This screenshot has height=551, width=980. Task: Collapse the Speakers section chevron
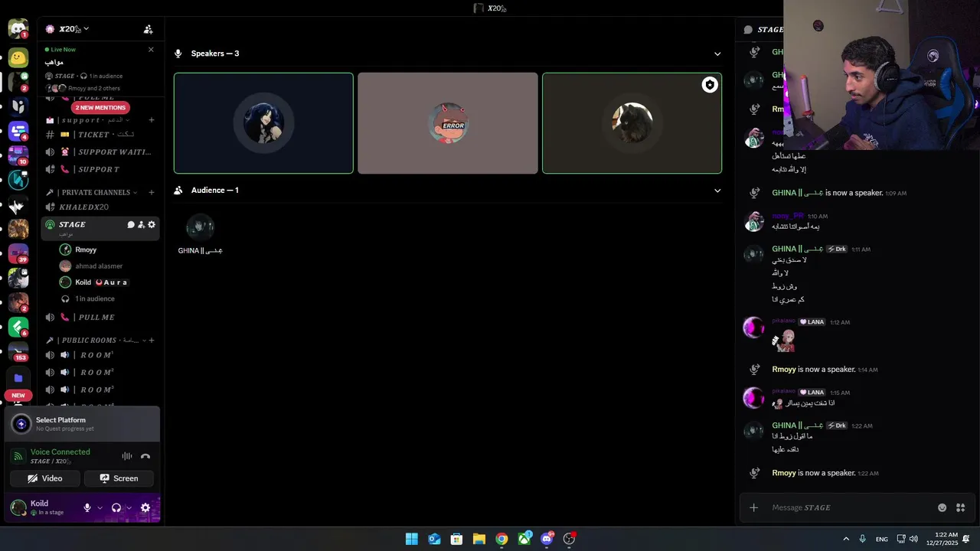click(717, 54)
